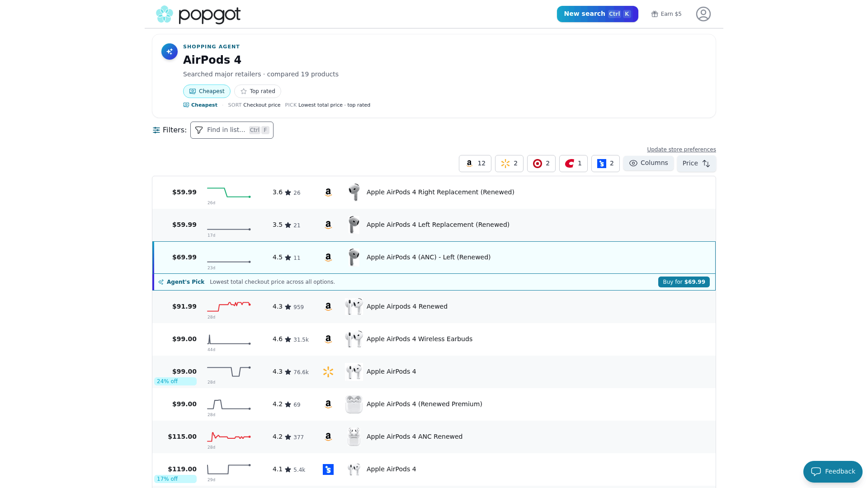
Task: Click the AirPods 4 search heading
Action: pos(212,60)
